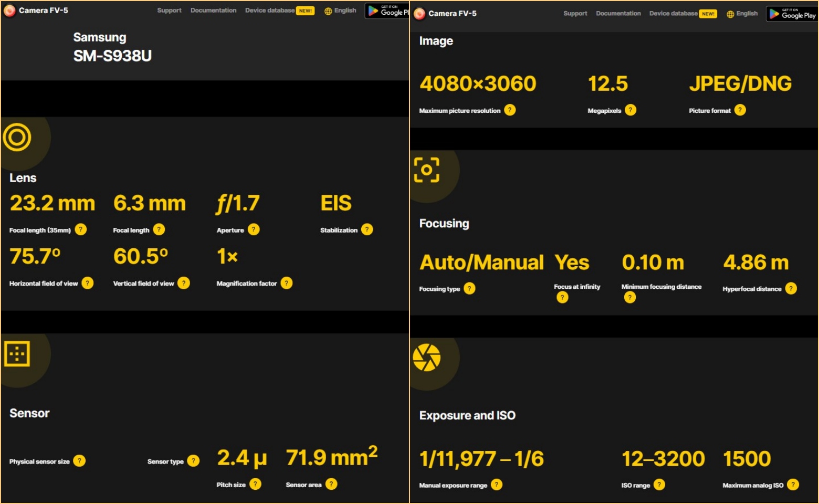The height and width of the screenshot is (504, 819).
Task: Click the 23.2 mm focal length value
Action: point(52,203)
